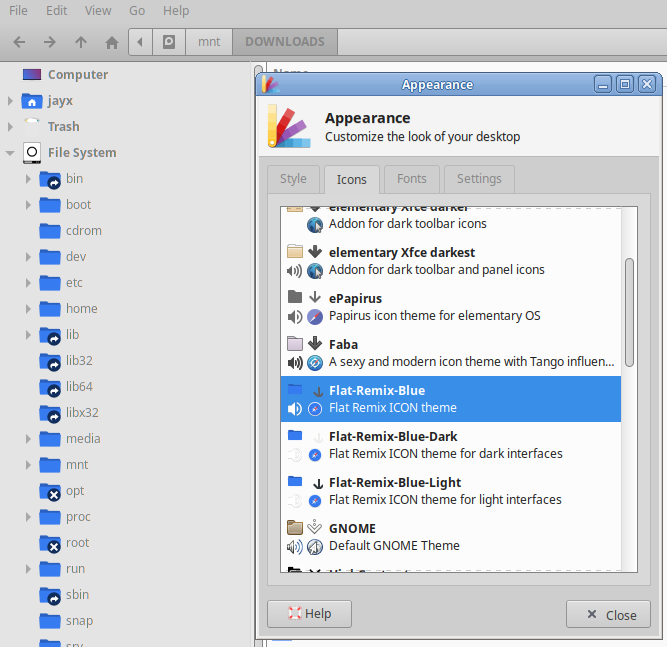The height and width of the screenshot is (647, 667).
Task: Open the File menu
Action: coord(18,10)
